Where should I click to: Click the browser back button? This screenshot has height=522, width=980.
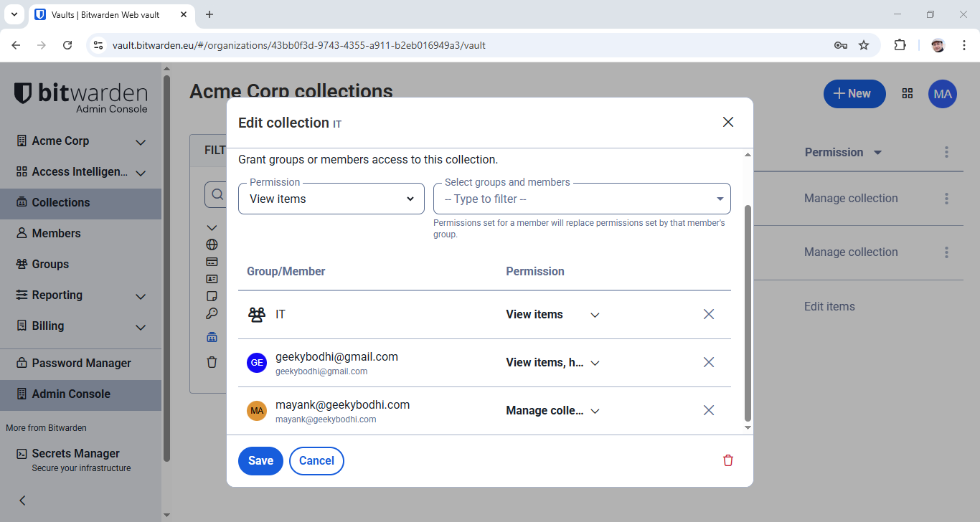[16, 45]
